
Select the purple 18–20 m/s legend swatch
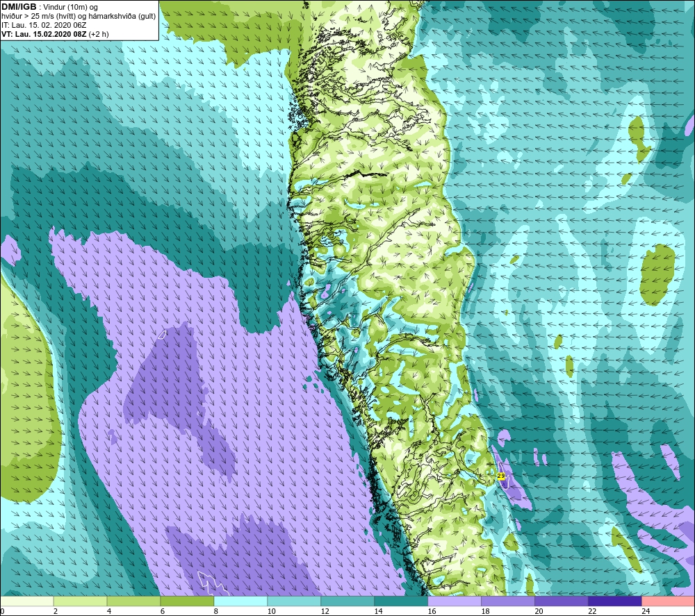[507, 601]
